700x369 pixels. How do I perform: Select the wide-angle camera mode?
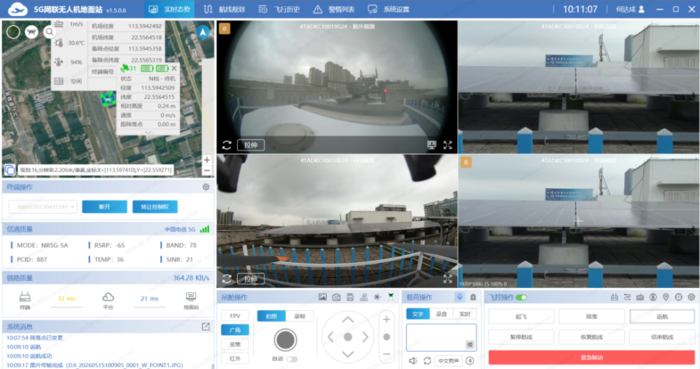point(235,330)
